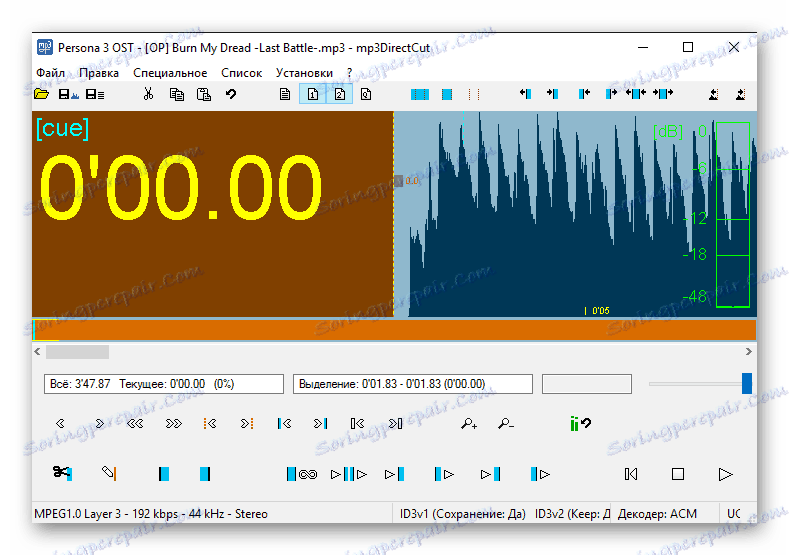Click the select-all blue bars icon
789x555 pixels.
420,94
